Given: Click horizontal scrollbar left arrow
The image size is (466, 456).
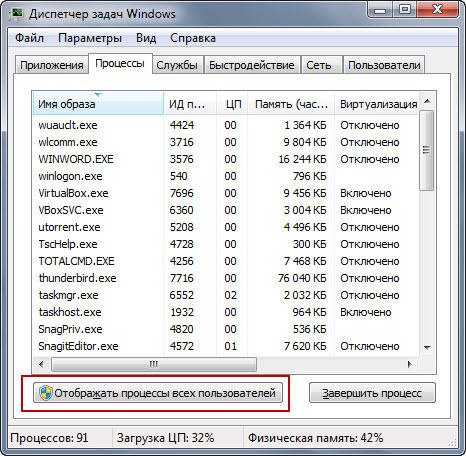Looking at the screenshot, I should tap(41, 364).
